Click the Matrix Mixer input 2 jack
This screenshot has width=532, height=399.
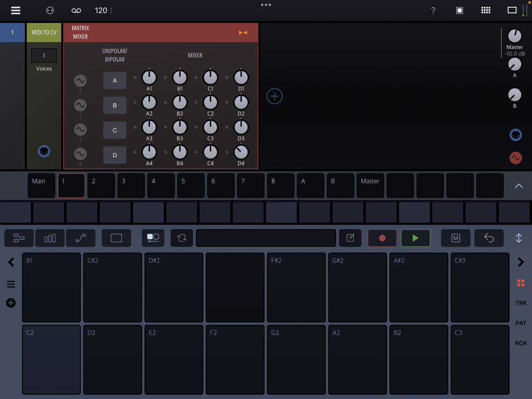81,105
